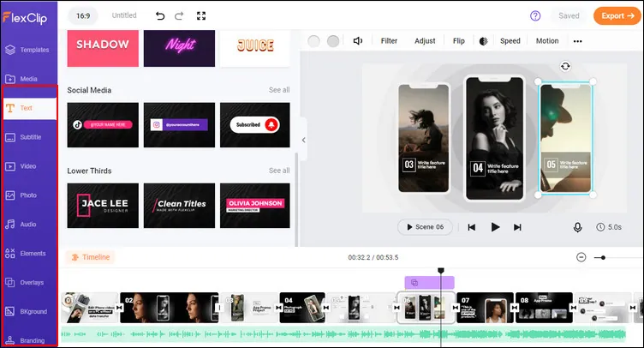Image resolution: width=644 pixels, height=348 pixels.
Task: Add the TikTok username social template
Action: point(103,125)
